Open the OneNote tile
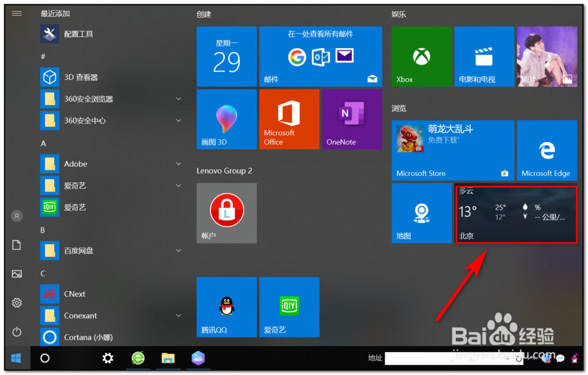 pos(352,119)
